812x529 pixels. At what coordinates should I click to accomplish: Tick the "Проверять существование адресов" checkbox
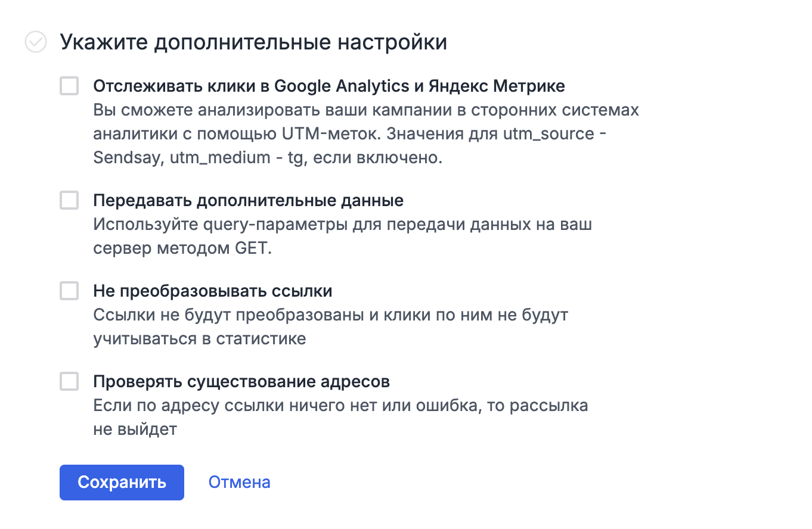tap(69, 381)
